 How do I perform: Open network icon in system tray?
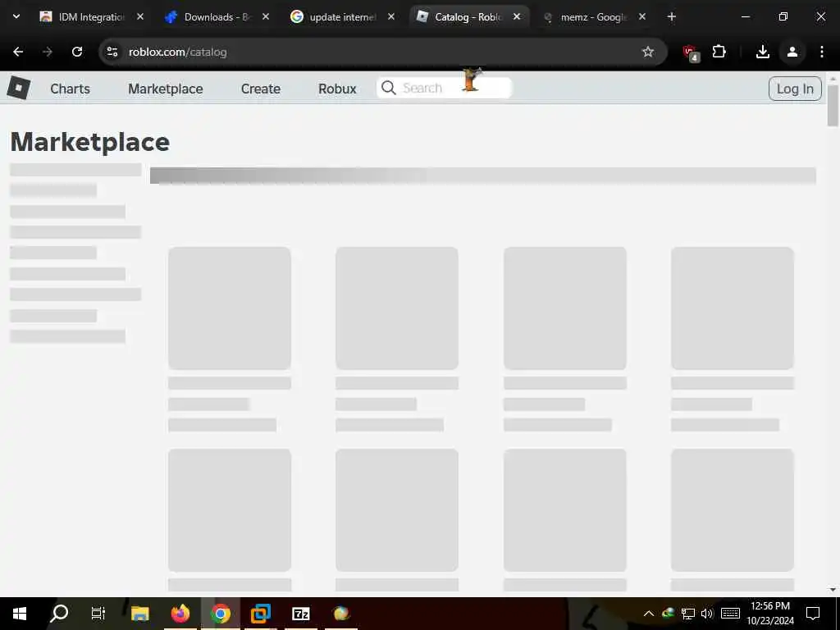point(688,614)
